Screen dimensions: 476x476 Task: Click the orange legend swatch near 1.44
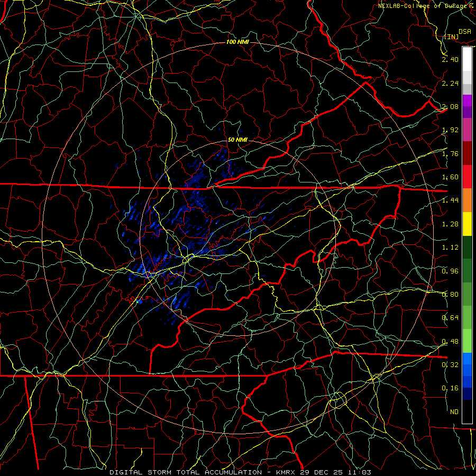[x=467, y=200]
